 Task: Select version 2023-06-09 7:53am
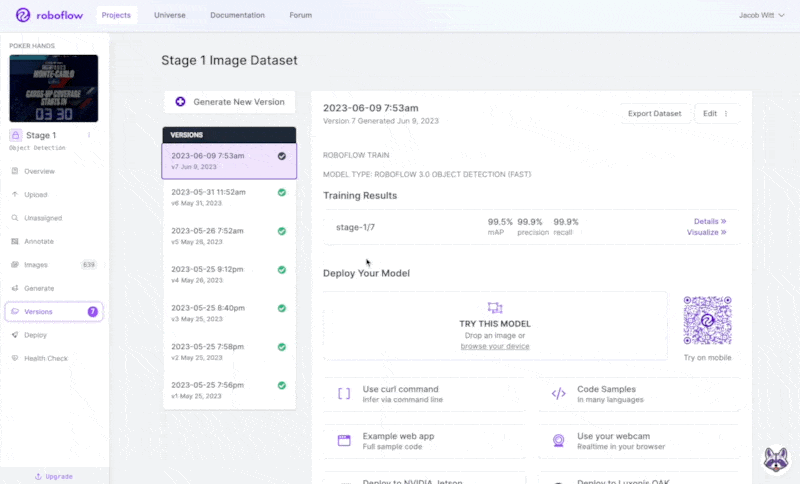(x=229, y=161)
